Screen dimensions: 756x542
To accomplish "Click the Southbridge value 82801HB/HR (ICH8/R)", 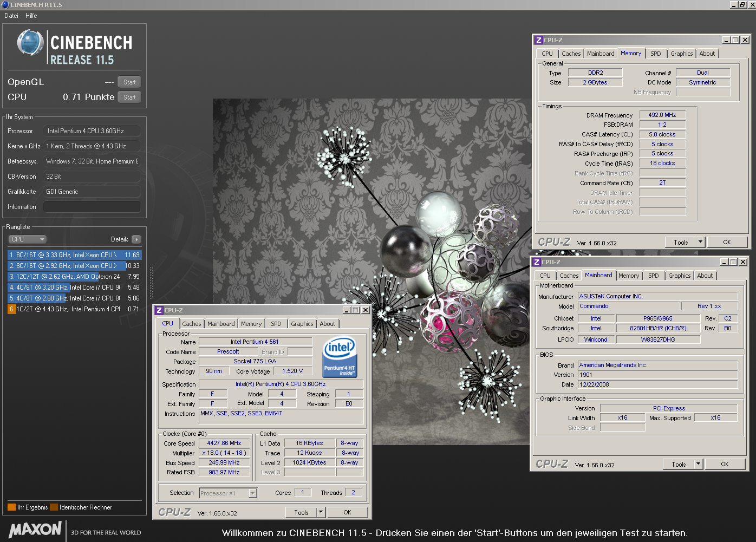I will point(658,328).
